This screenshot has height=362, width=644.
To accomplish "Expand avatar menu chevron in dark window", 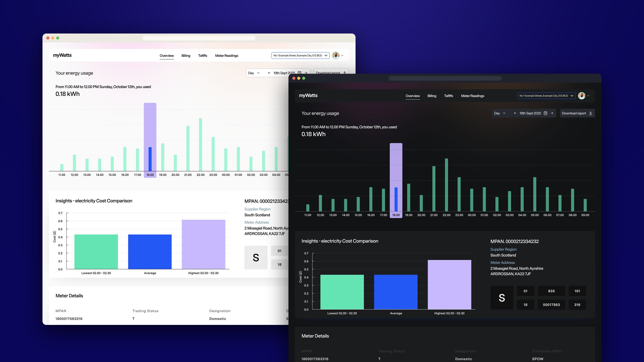I will 588,96.
